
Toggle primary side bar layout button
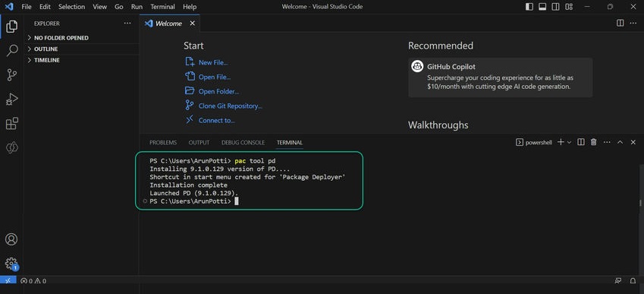click(529, 7)
